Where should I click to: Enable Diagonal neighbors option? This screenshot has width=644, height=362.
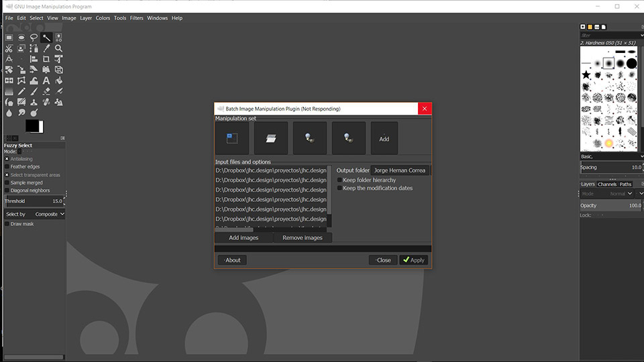[7, 190]
